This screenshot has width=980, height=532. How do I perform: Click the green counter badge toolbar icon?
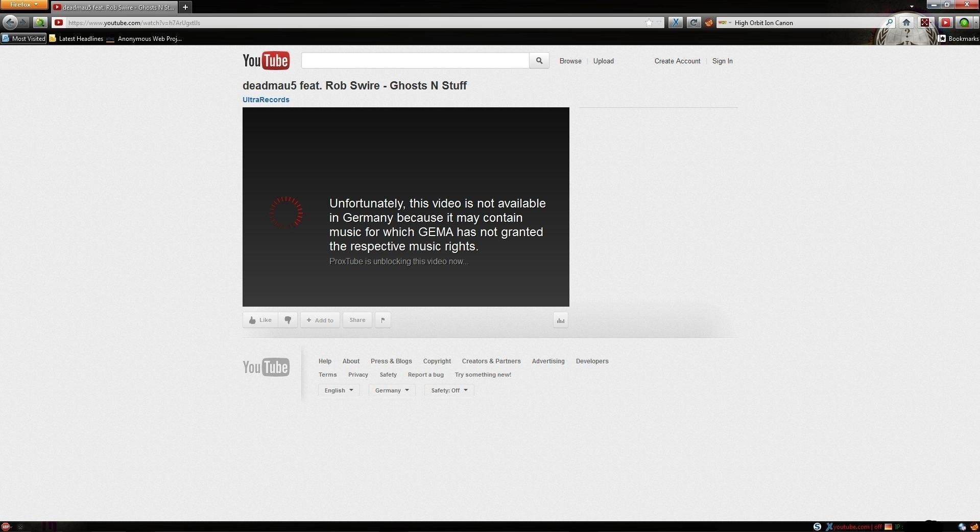coord(964,22)
